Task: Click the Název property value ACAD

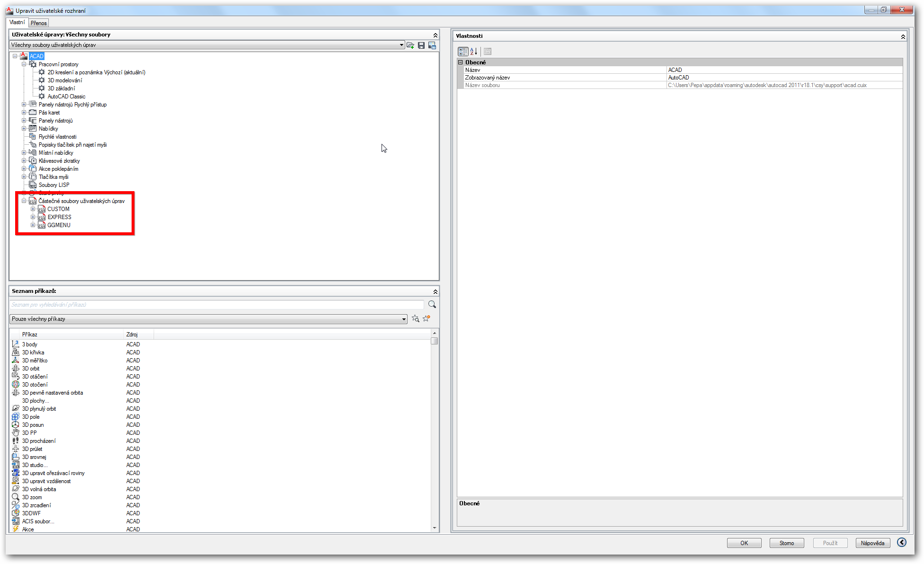Action: click(x=784, y=70)
